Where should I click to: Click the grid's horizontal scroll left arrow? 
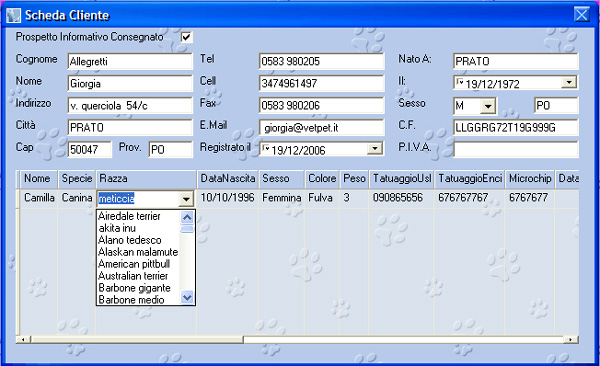pyautogui.click(x=23, y=340)
